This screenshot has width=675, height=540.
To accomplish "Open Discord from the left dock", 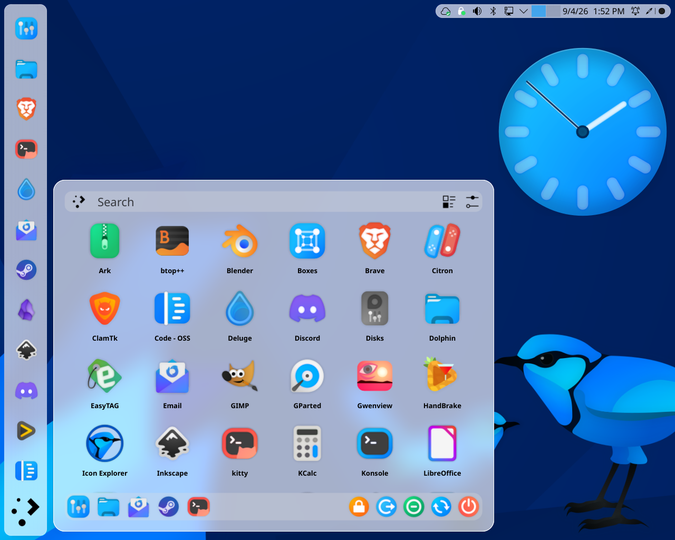I will 26,391.
